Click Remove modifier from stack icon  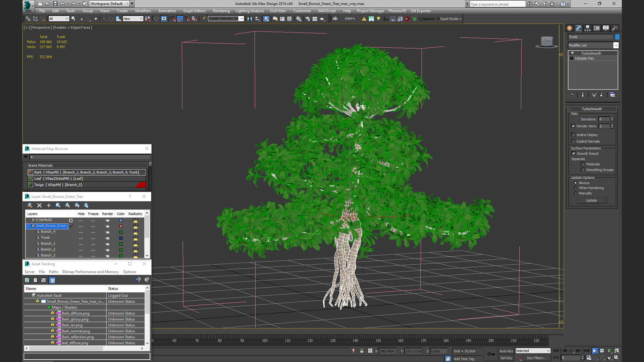click(601, 95)
